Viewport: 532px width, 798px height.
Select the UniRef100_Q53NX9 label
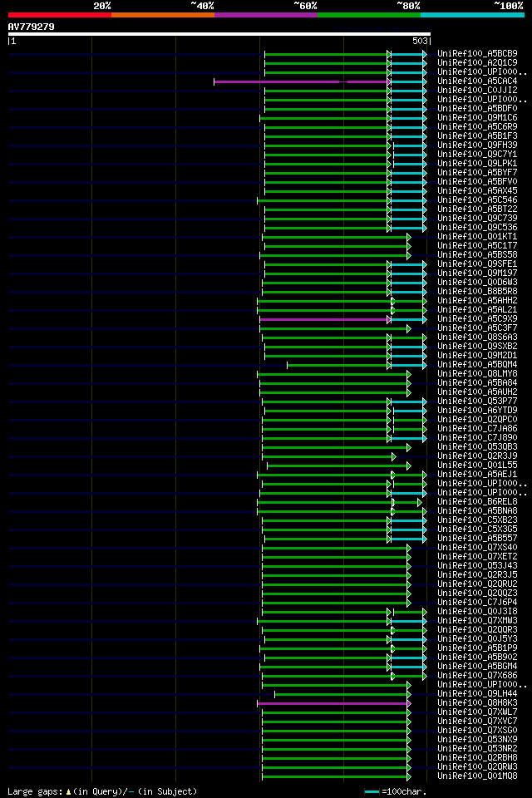point(477,741)
